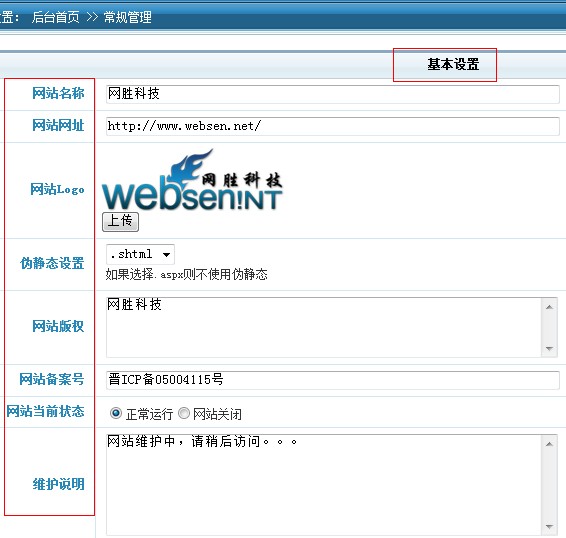Click the 网站名称 input field
The height and width of the screenshot is (538, 566).
click(x=332, y=94)
